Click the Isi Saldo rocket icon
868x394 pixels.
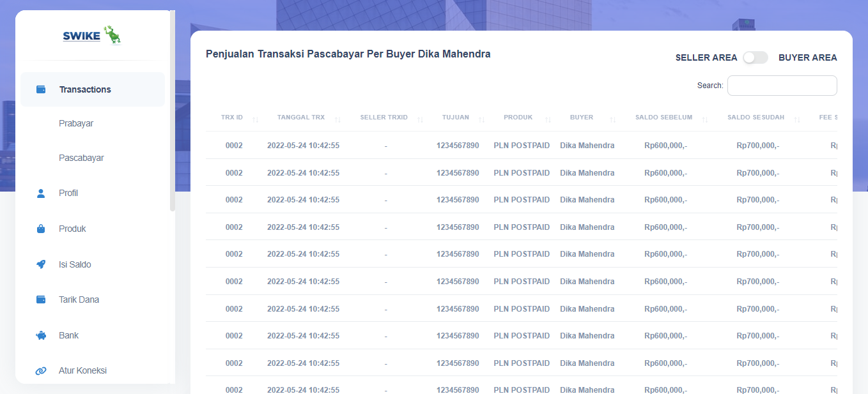[41, 264]
